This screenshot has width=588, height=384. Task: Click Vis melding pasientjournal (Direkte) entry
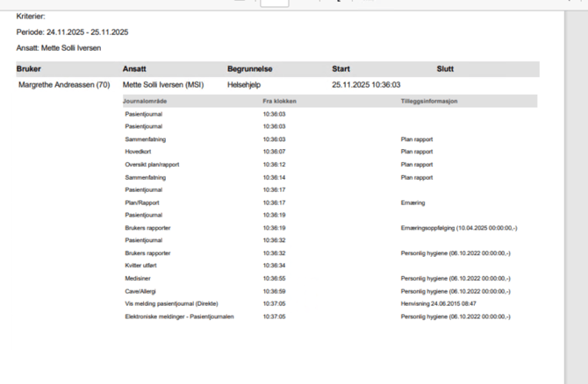(x=171, y=303)
